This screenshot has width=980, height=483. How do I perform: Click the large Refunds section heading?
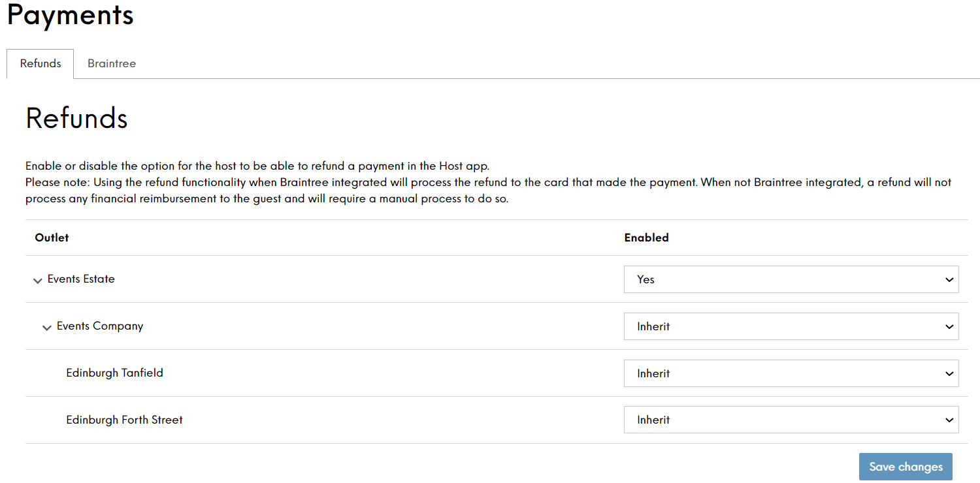[76, 118]
